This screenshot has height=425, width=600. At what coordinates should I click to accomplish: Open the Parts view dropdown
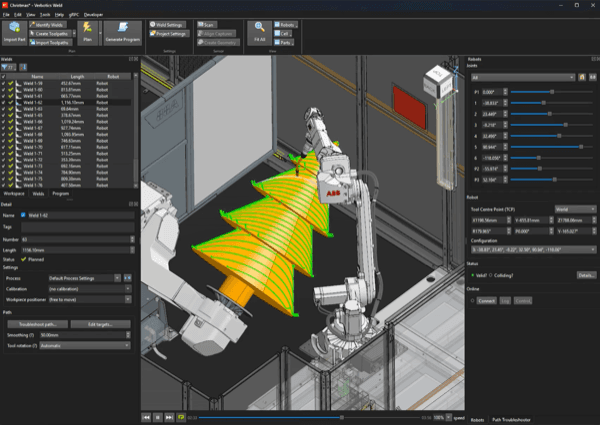pos(284,42)
